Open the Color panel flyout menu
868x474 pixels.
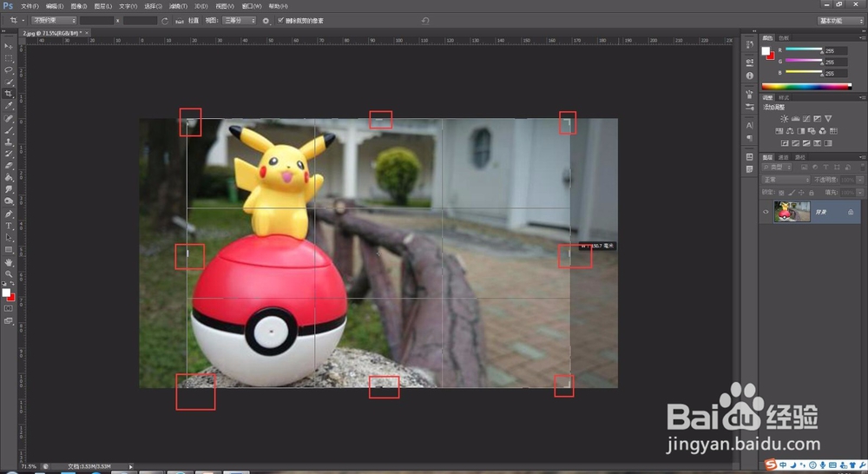coord(862,37)
